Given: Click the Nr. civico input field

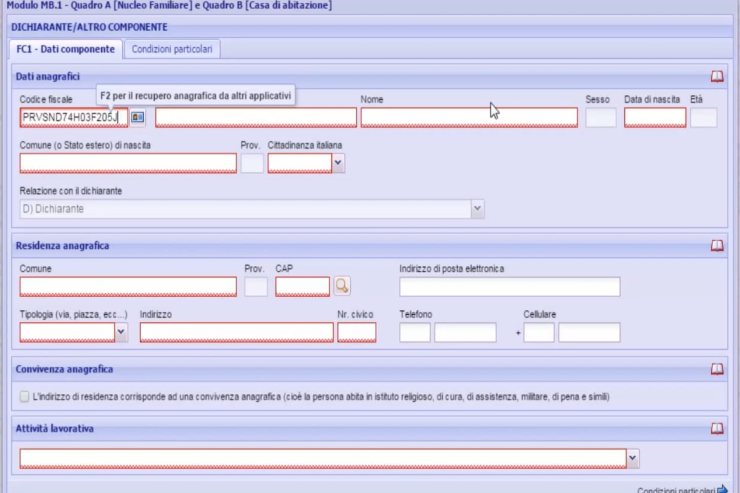Looking at the screenshot, I should pos(356,333).
